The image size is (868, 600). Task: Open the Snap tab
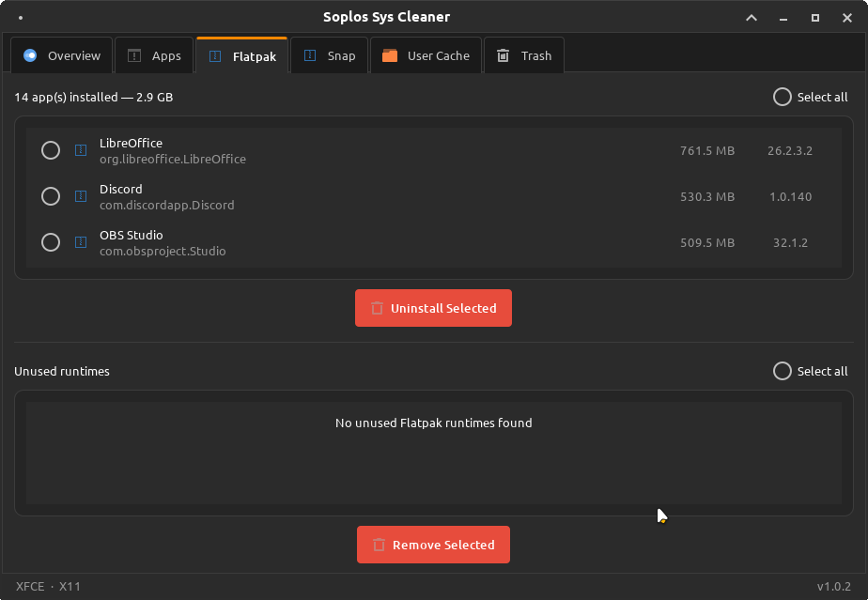tap(329, 55)
